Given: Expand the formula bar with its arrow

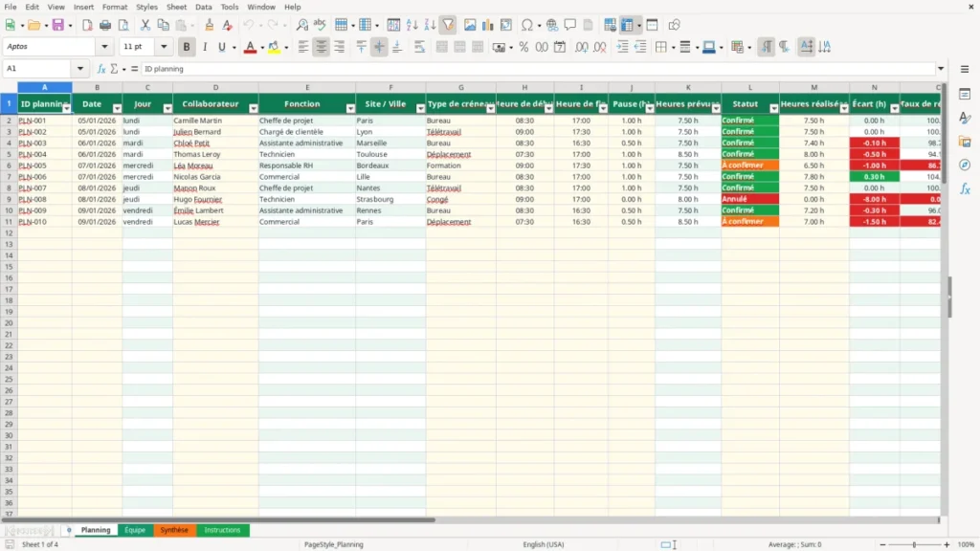Looking at the screenshot, I should coord(941,69).
